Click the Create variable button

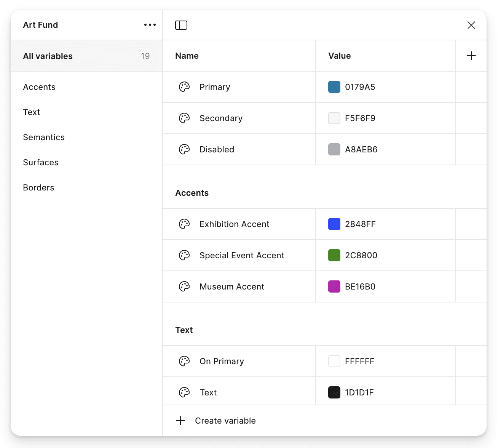[216, 421]
